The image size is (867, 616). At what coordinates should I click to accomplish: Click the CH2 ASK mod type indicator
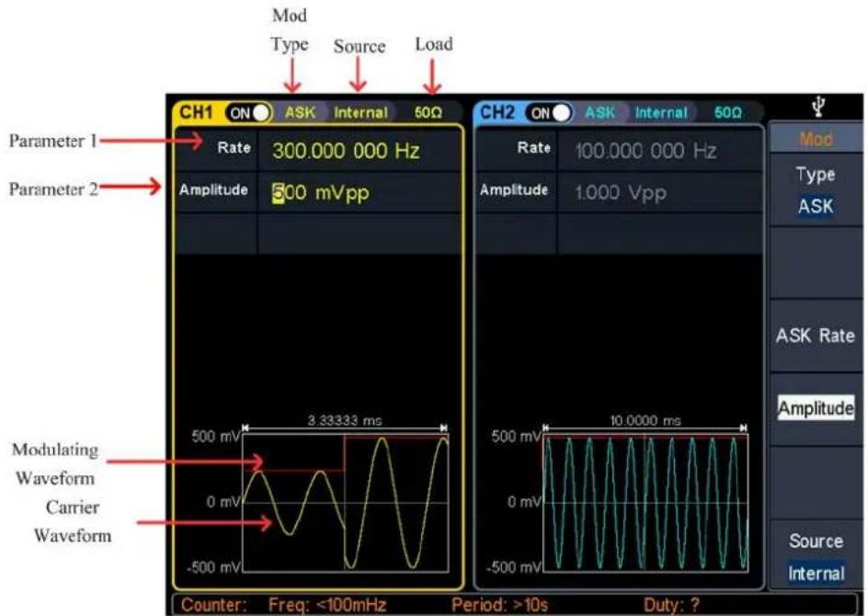pyautogui.click(x=600, y=112)
